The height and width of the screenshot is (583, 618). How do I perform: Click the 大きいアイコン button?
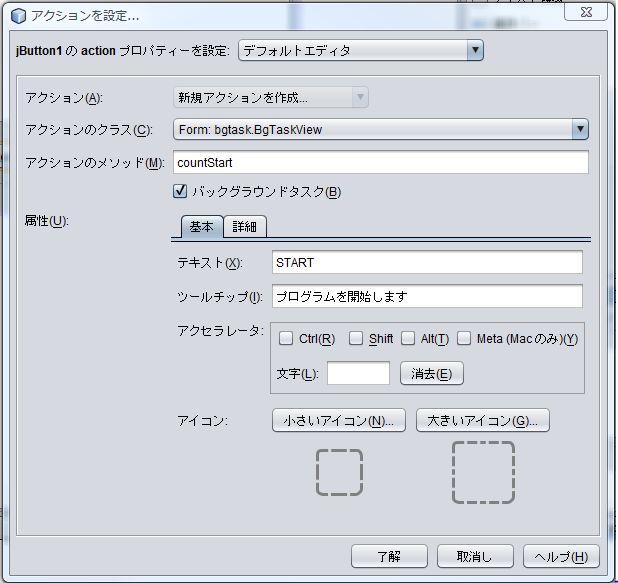point(483,421)
